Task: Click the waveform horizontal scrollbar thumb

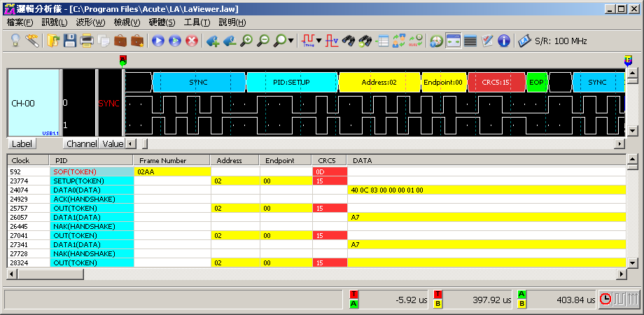Action: (x=145, y=143)
